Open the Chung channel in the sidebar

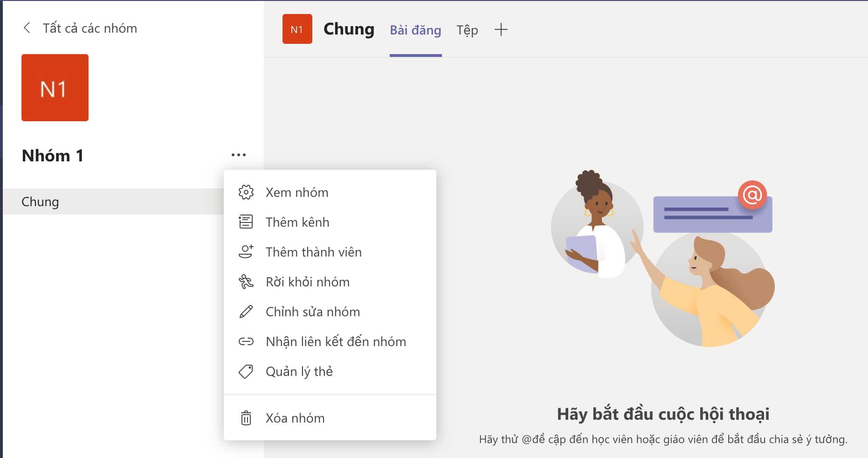point(113,201)
